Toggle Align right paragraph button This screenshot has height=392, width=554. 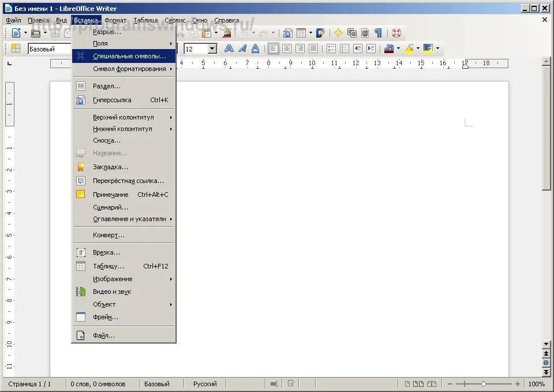pyautogui.click(x=300, y=48)
